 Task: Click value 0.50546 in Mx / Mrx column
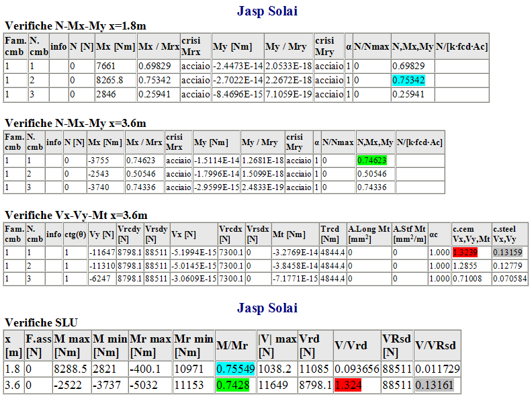(x=141, y=174)
